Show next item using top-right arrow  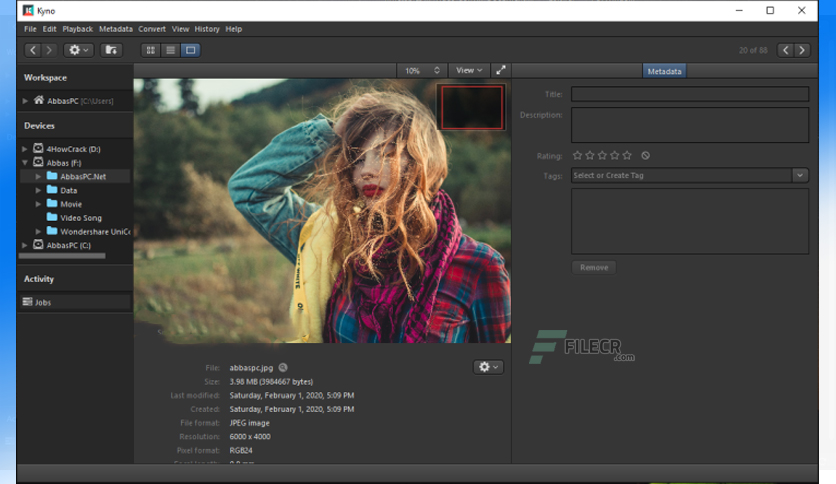point(802,50)
